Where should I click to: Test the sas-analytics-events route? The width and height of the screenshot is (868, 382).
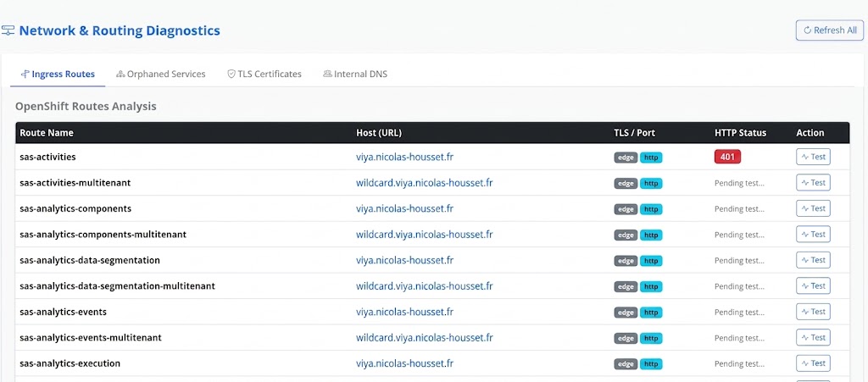(x=813, y=312)
